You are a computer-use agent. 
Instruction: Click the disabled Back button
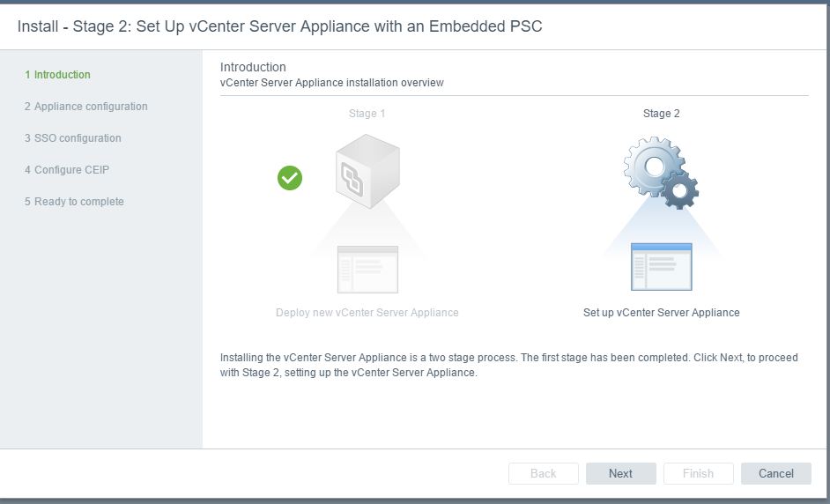[x=543, y=473]
